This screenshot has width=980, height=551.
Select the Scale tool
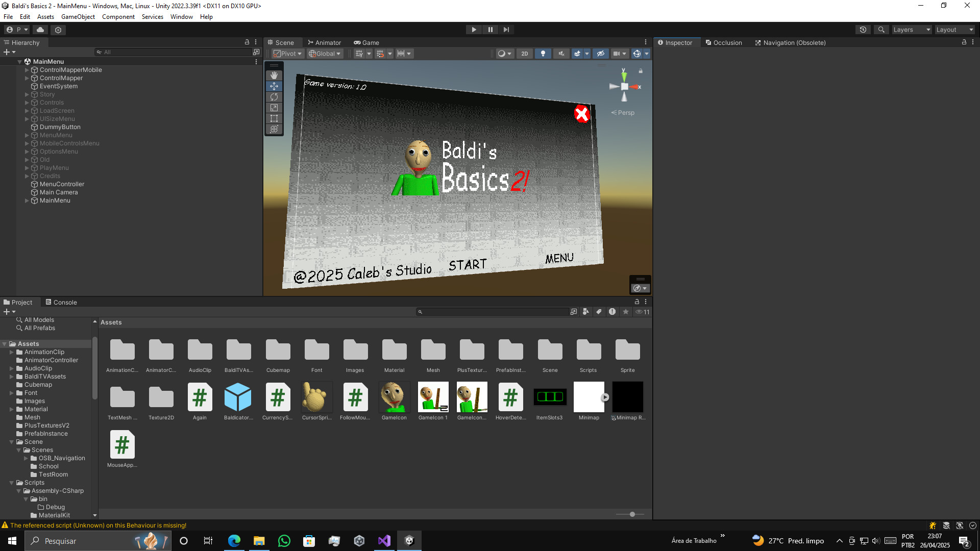click(x=274, y=108)
